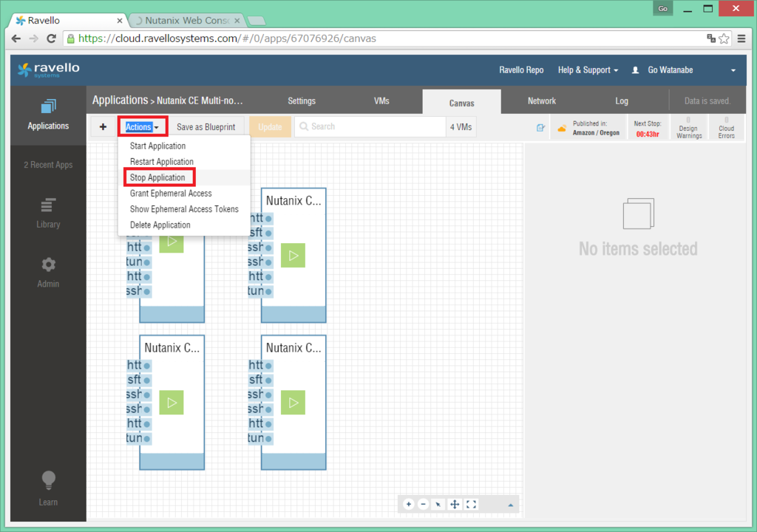757x532 pixels.
Task: Click play icon on bottom-right Nutanix VM
Action: [x=293, y=403]
